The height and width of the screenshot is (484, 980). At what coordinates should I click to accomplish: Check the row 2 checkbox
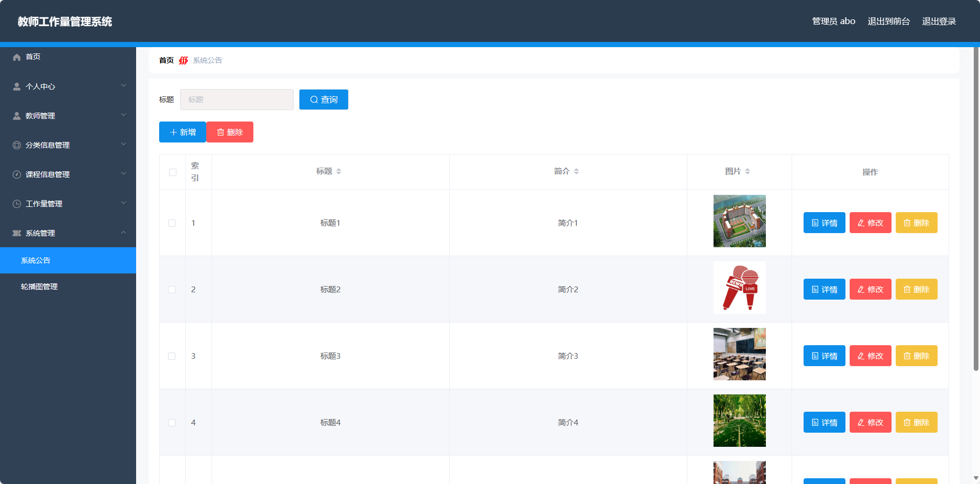(x=172, y=290)
